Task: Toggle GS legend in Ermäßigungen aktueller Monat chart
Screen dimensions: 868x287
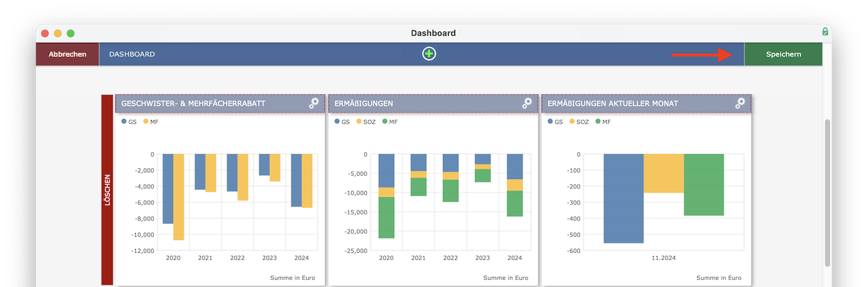Action: tap(555, 121)
